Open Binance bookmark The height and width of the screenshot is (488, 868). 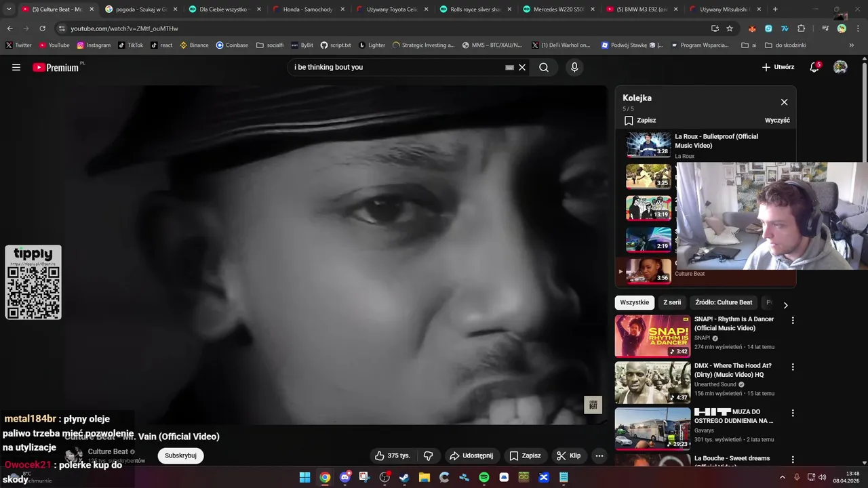click(x=194, y=45)
